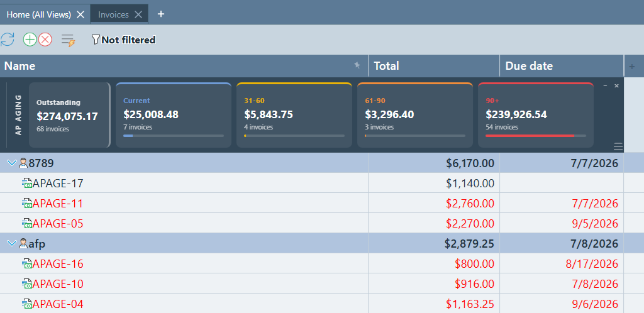Image resolution: width=644 pixels, height=313 pixels.
Task: Select the Current aging card
Action: click(x=174, y=115)
